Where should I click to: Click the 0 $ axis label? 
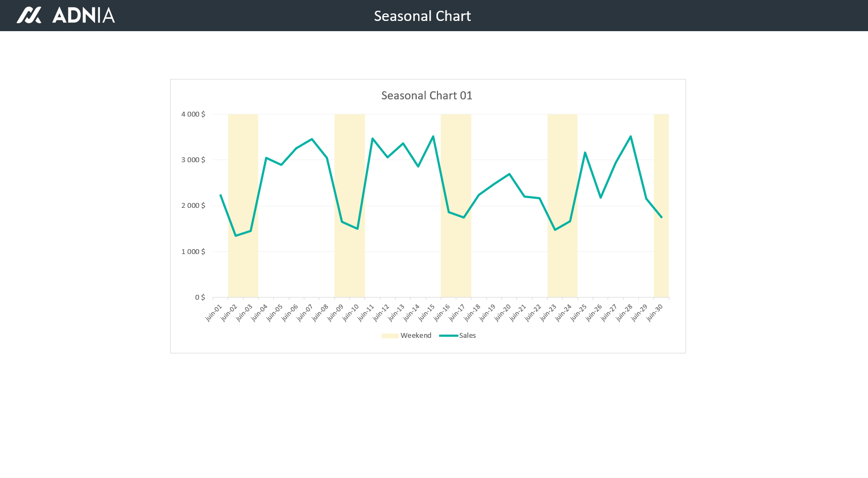200,298
